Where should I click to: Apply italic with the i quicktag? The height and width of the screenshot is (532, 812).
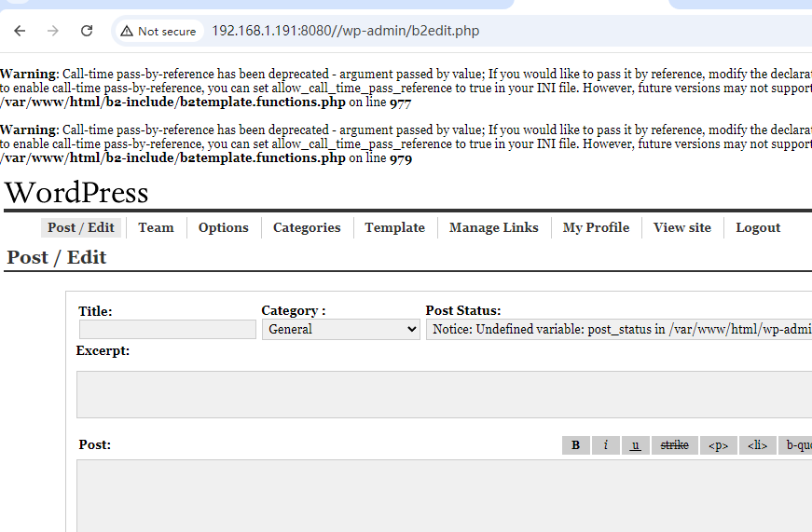[605, 445]
